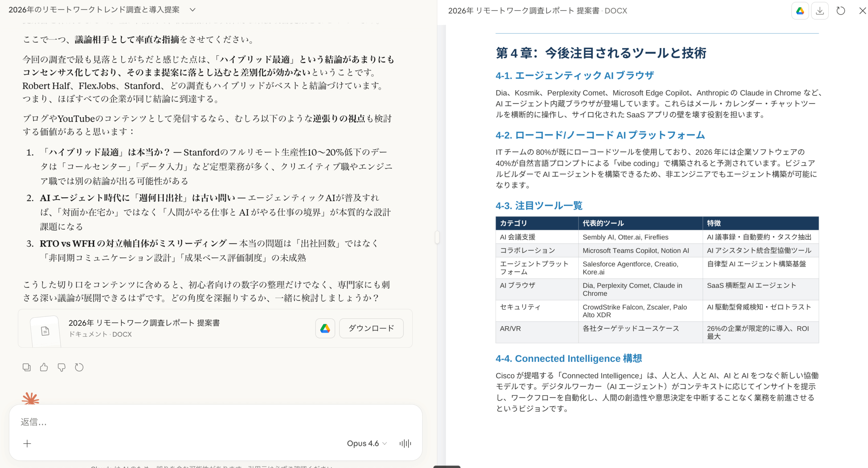Click the refresh icon in document preview

pos(841,11)
